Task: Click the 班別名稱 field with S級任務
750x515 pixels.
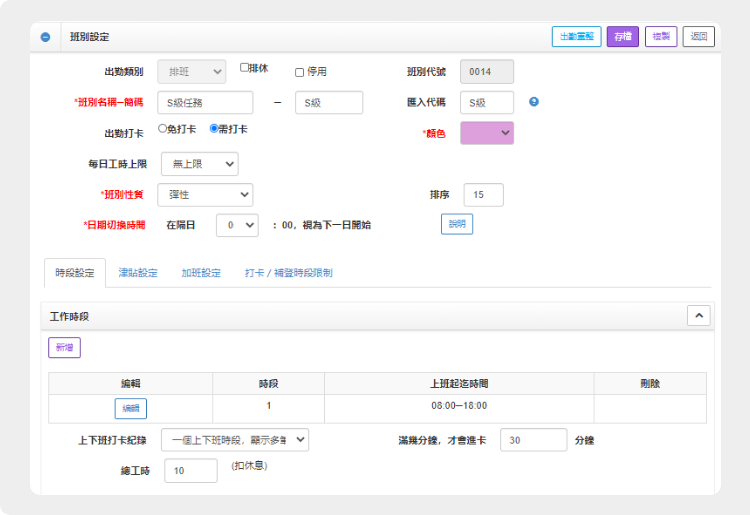Action: (205, 103)
